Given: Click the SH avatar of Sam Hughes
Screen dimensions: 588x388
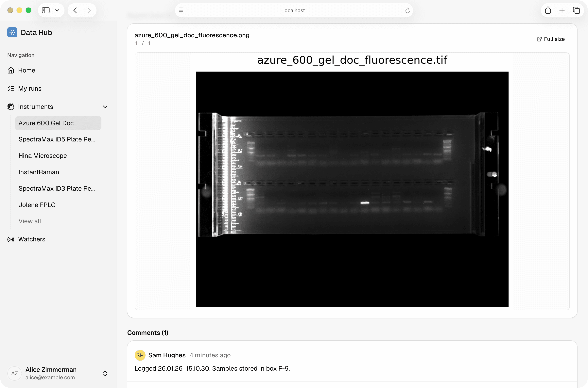Looking at the screenshot, I should click(140, 355).
